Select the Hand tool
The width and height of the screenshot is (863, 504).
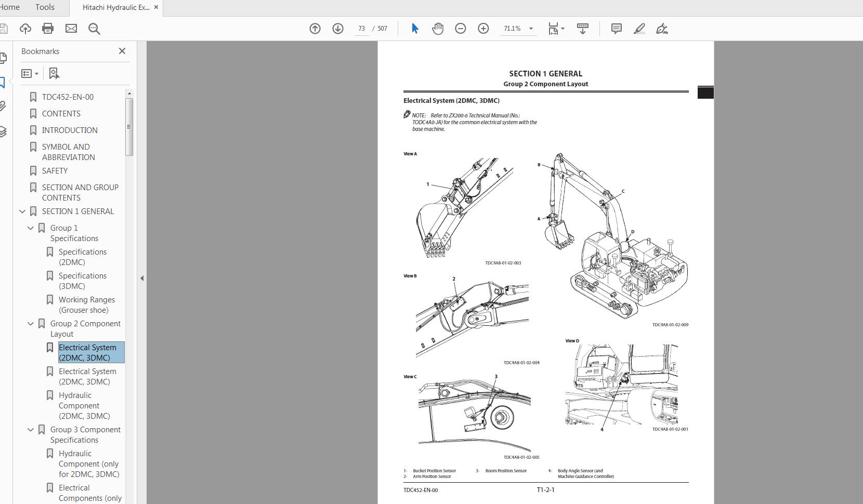pos(438,29)
